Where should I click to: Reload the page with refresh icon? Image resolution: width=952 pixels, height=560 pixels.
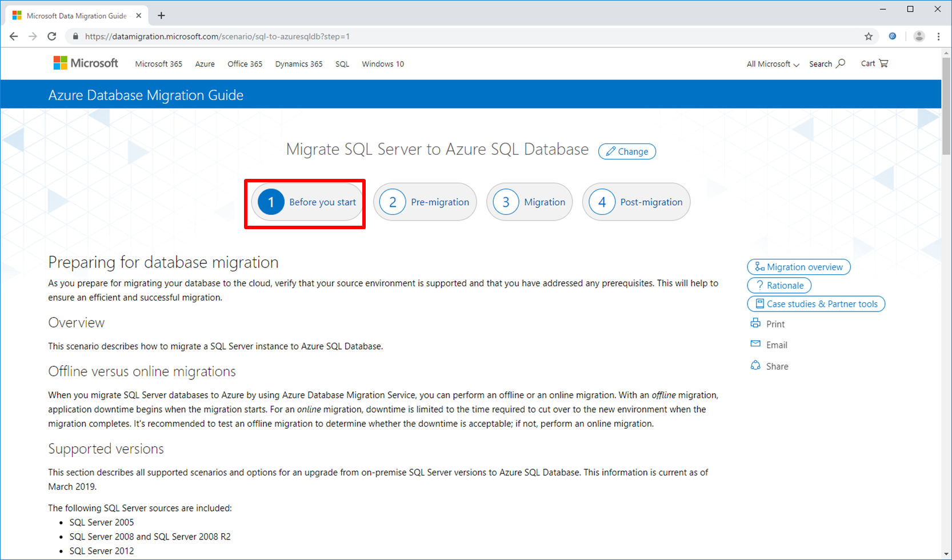pos(52,37)
